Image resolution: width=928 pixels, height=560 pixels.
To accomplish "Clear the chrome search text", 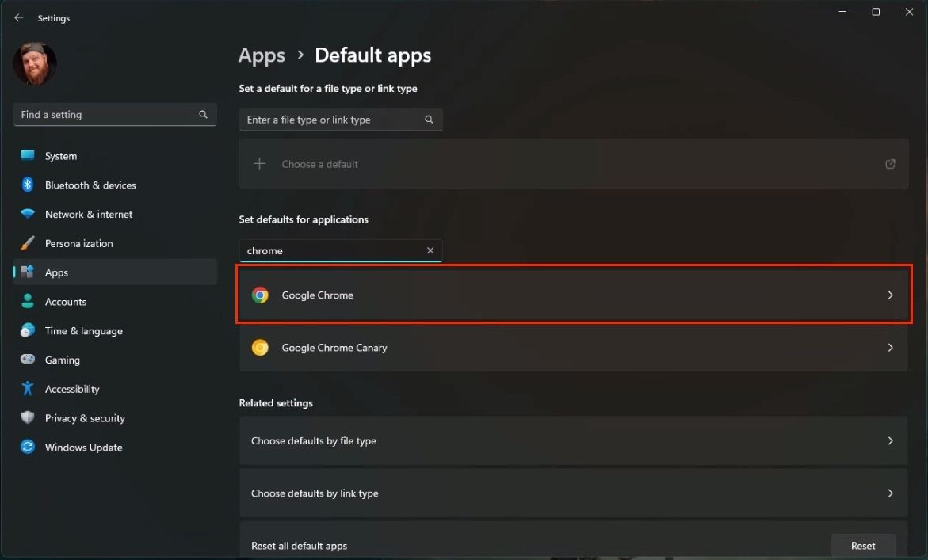I will coord(430,251).
